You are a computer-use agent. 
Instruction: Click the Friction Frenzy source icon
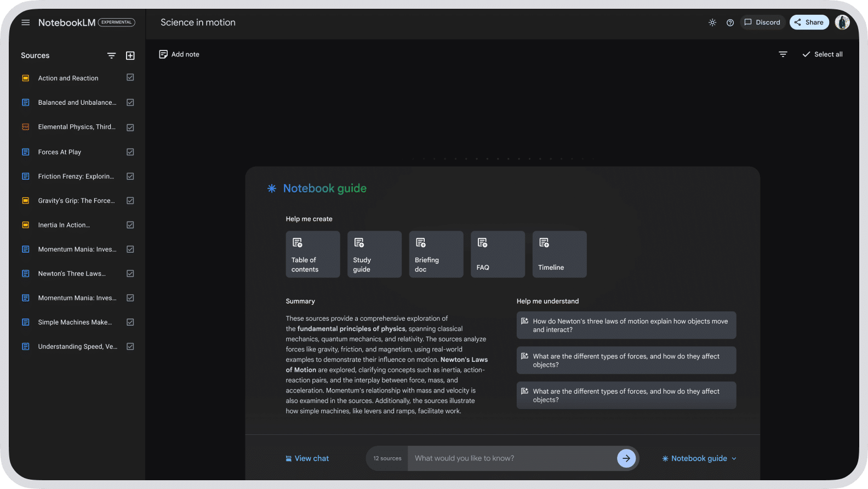(25, 176)
